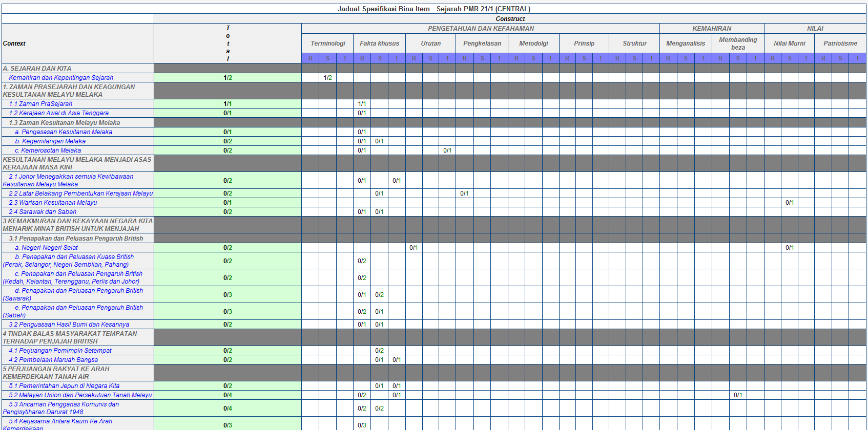Open the b. Kegemilangan Melaka link
This screenshot has height=430, width=868.
[50, 141]
